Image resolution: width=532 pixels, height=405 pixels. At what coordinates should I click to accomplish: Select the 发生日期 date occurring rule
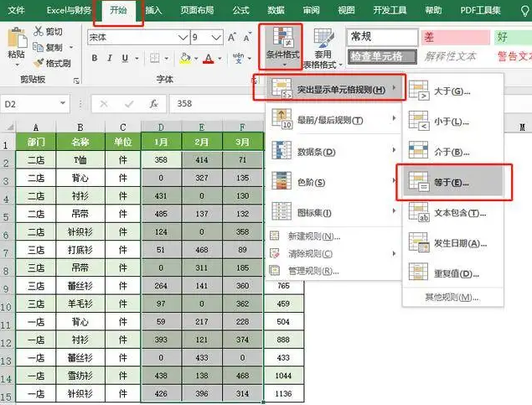click(452, 243)
